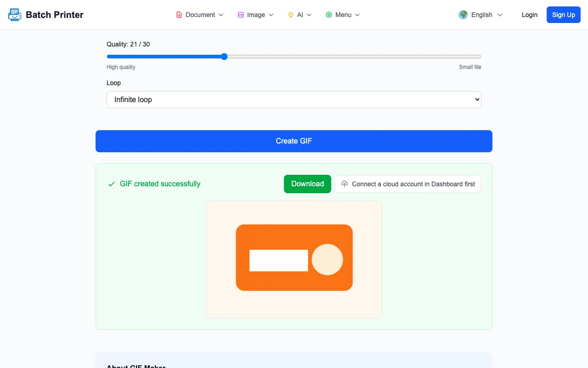The height and width of the screenshot is (368, 588).
Task: Click the Batch Printer logo icon
Action: click(x=15, y=15)
